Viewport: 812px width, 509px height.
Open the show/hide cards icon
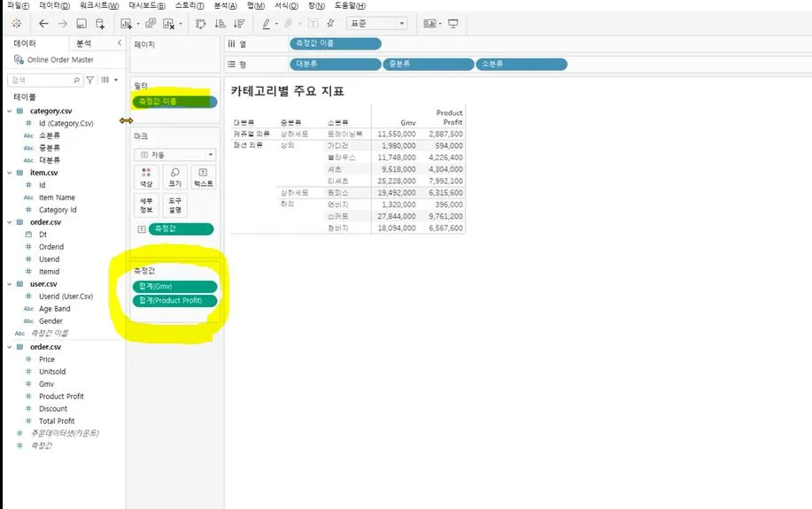(429, 23)
